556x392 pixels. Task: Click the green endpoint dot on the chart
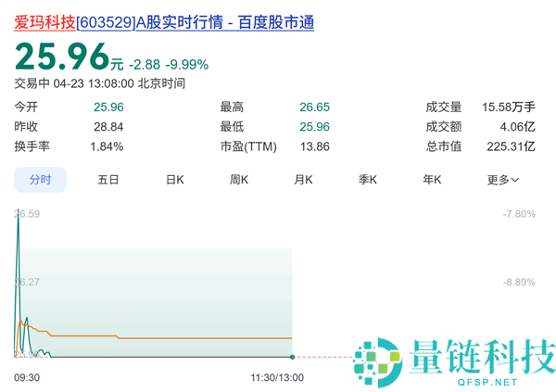[x=292, y=357]
